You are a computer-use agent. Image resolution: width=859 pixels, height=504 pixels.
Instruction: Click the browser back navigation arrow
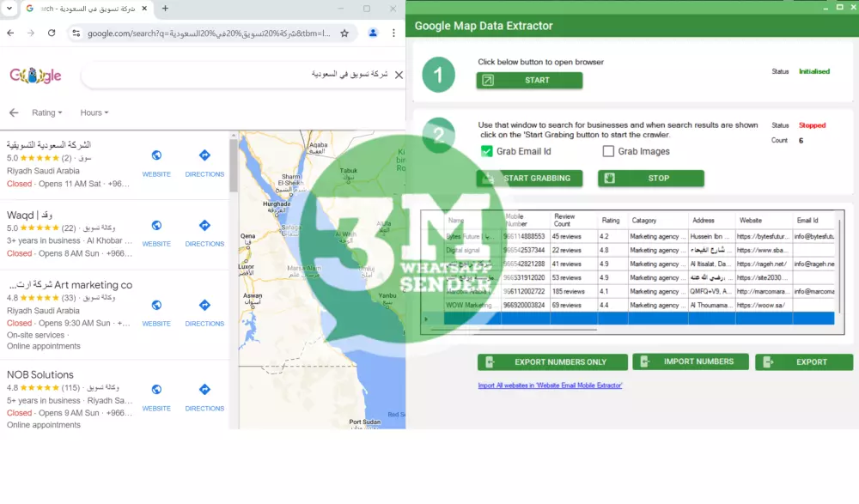pos(10,33)
